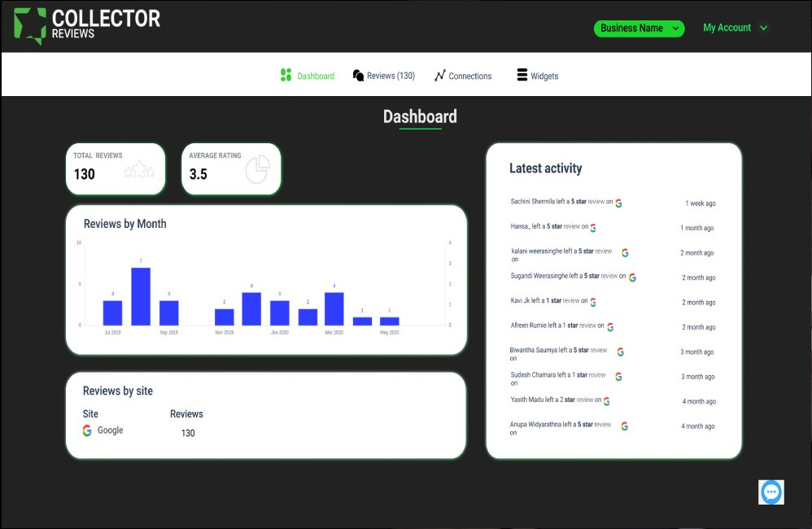Click Google icon beside Hansa_
Image resolution: width=812 pixels, height=529 pixels.
pos(593,228)
